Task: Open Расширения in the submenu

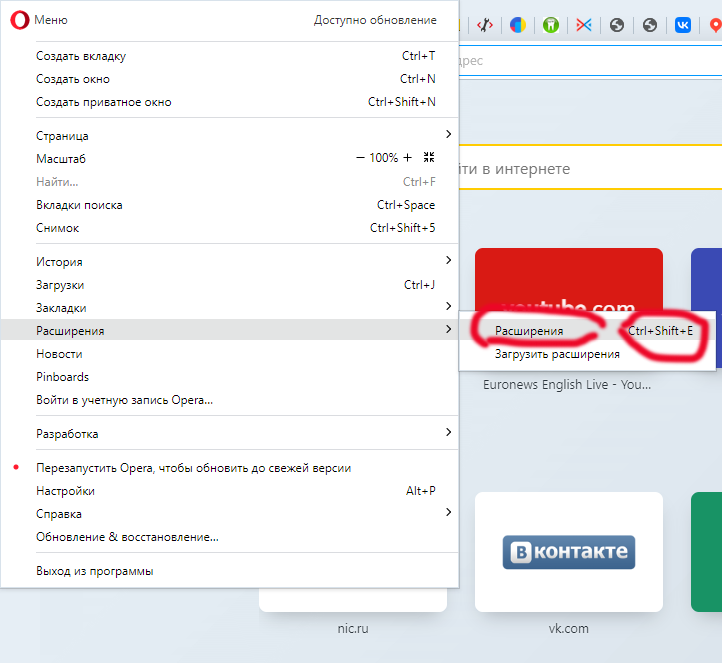Action: 587,331
